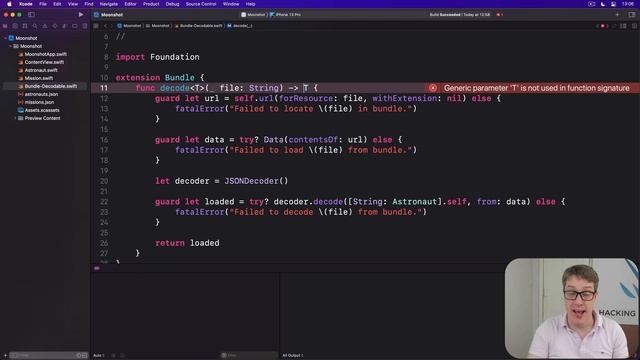Open the Report navigator icon

[x=84, y=26]
